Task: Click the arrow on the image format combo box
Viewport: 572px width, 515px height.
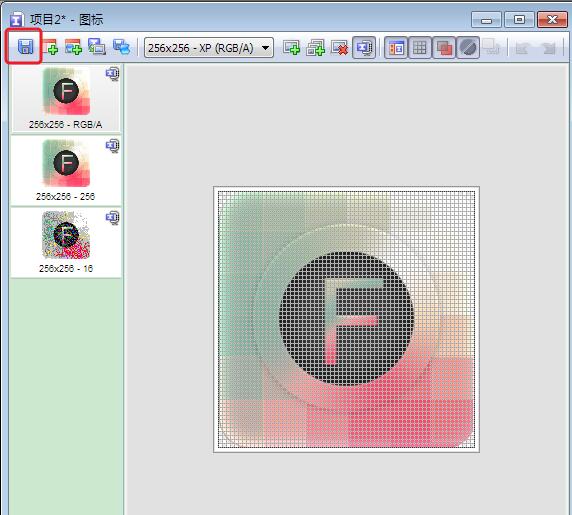Action: pos(266,48)
